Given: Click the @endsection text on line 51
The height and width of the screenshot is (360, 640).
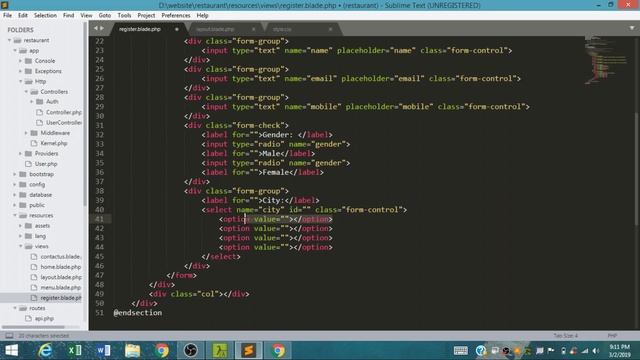Looking at the screenshot, I should pyautogui.click(x=138, y=313).
